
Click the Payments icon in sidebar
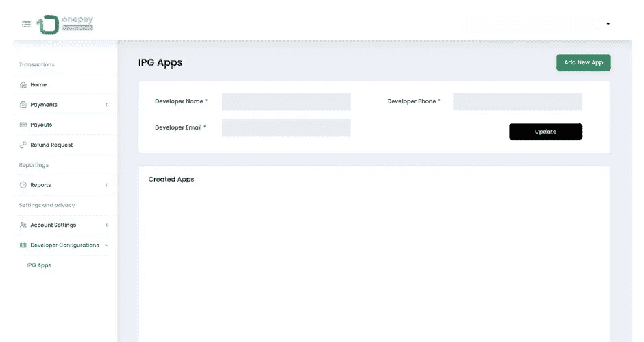point(23,105)
